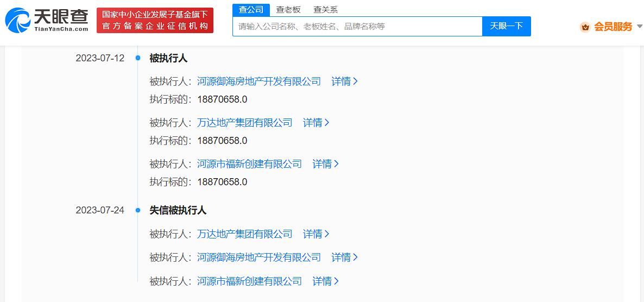The image size is (644, 302).
Task: Click the 2023-07-12 date text
Action: [100, 58]
